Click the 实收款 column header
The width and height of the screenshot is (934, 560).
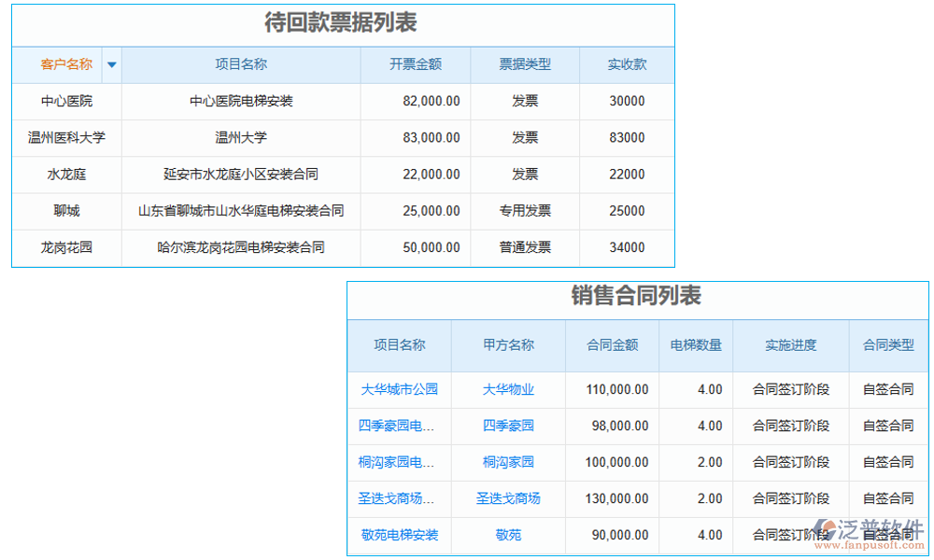tap(627, 64)
